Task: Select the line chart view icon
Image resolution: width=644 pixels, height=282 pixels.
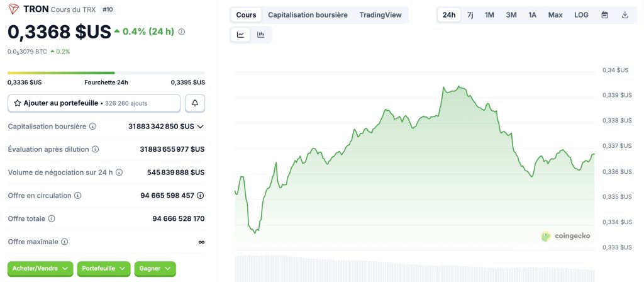Action: (241, 35)
